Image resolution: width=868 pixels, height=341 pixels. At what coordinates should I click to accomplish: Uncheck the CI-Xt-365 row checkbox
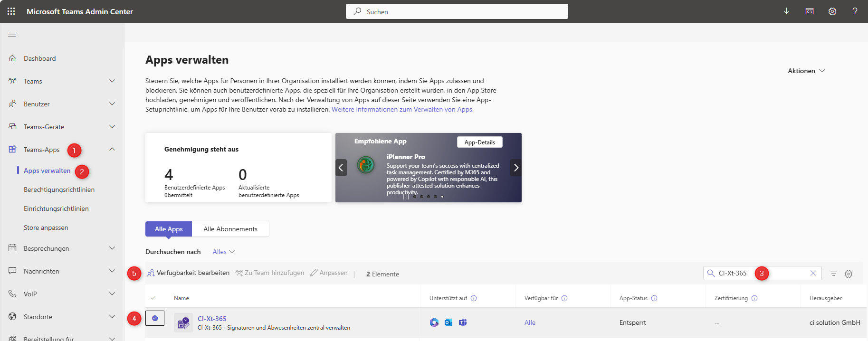pos(155,318)
